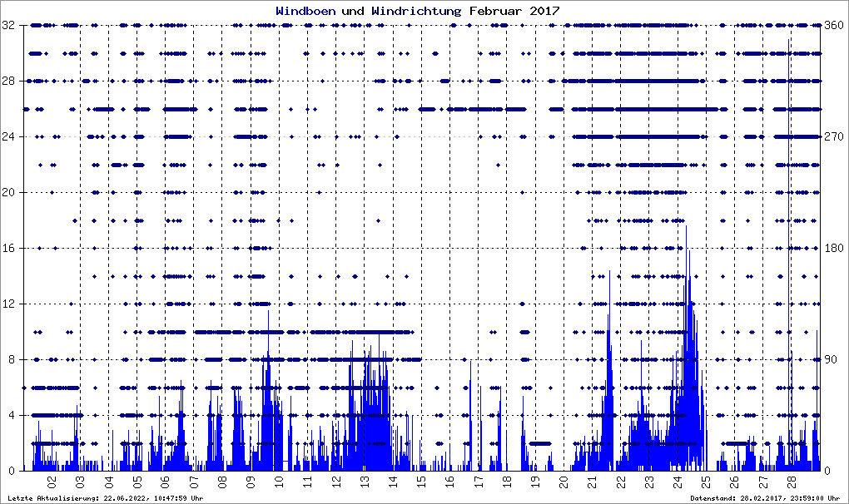Click day 15 on the date axis

coord(421,482)
